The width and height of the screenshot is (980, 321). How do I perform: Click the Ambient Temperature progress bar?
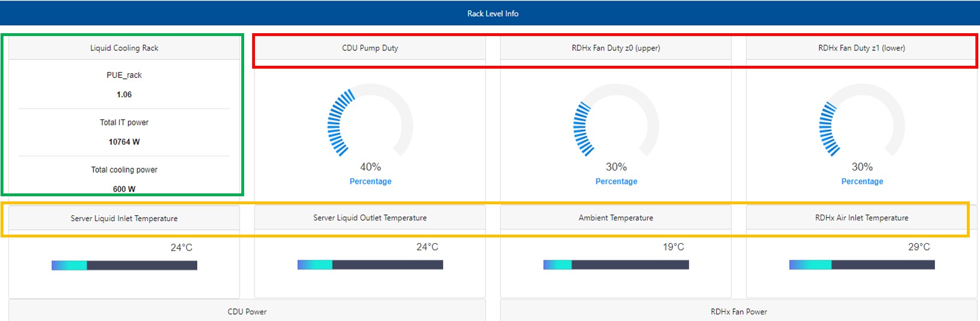pyautogui.click(x=616, y=265)
